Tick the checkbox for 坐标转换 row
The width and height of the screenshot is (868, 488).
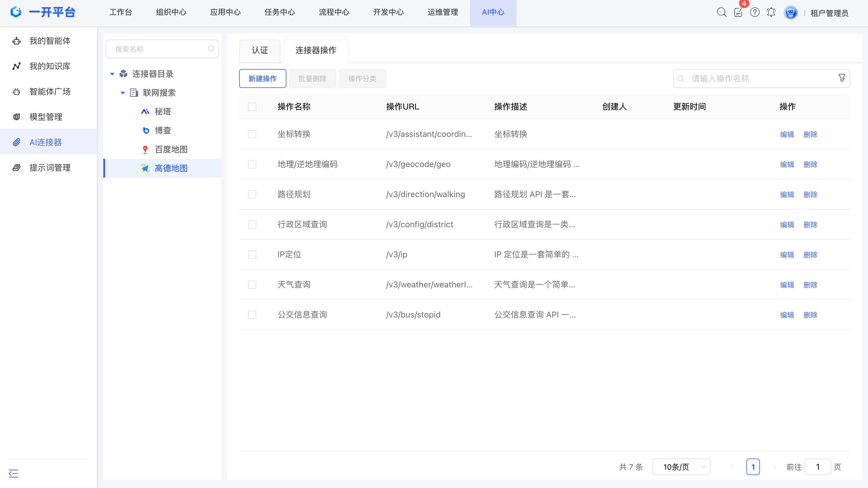[x=252, y=134]
